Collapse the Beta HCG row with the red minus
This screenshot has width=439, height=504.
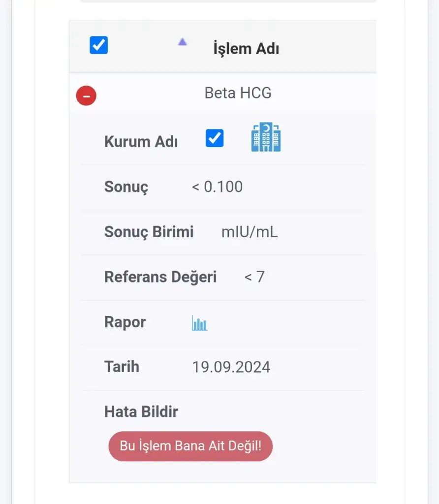86,95
